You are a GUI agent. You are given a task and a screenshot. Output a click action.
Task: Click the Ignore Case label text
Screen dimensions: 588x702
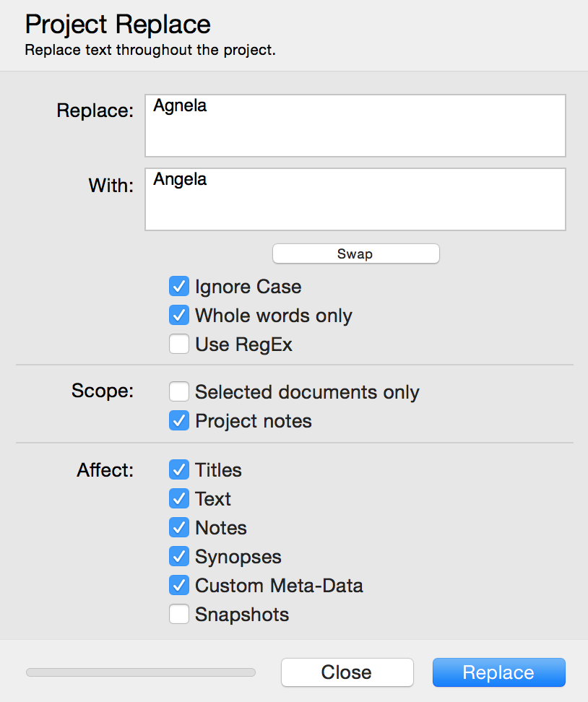(248, 287)
